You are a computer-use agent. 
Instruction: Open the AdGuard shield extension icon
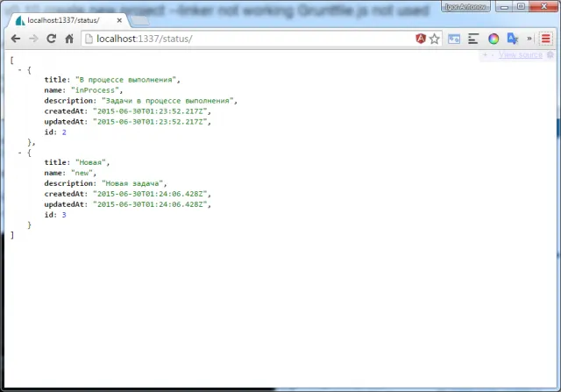[x=421, y=39]
